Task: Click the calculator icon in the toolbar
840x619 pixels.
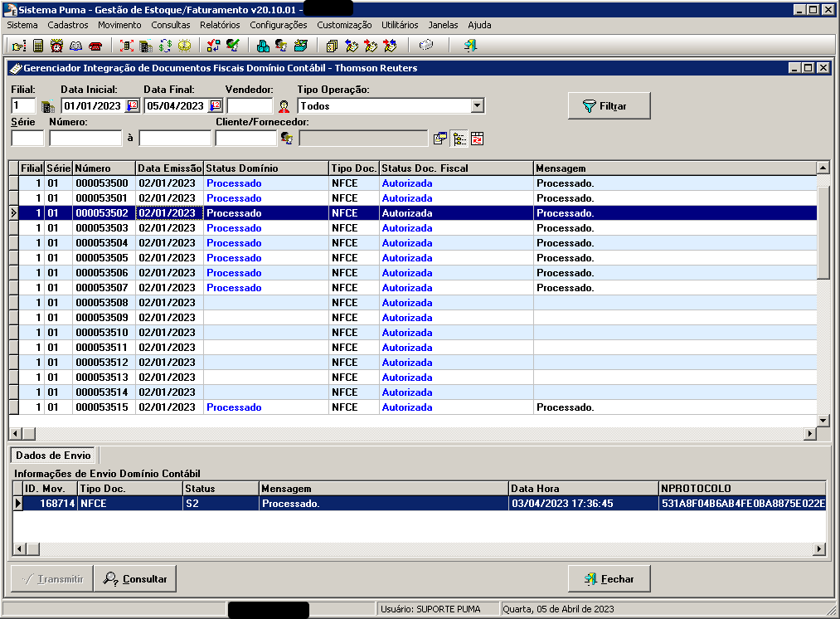Action: click(39, 46)
